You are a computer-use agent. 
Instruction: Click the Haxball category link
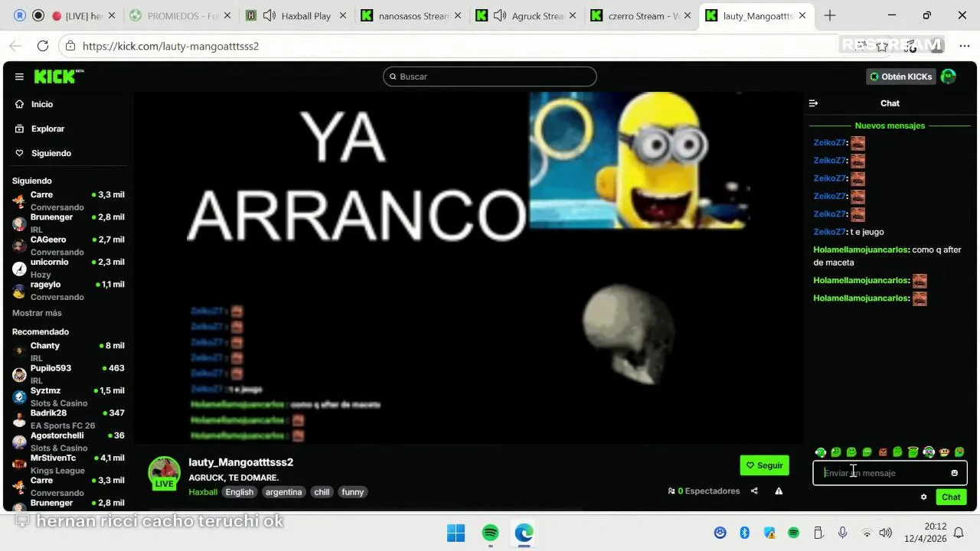pyautogui.click(x=203, y=492)
